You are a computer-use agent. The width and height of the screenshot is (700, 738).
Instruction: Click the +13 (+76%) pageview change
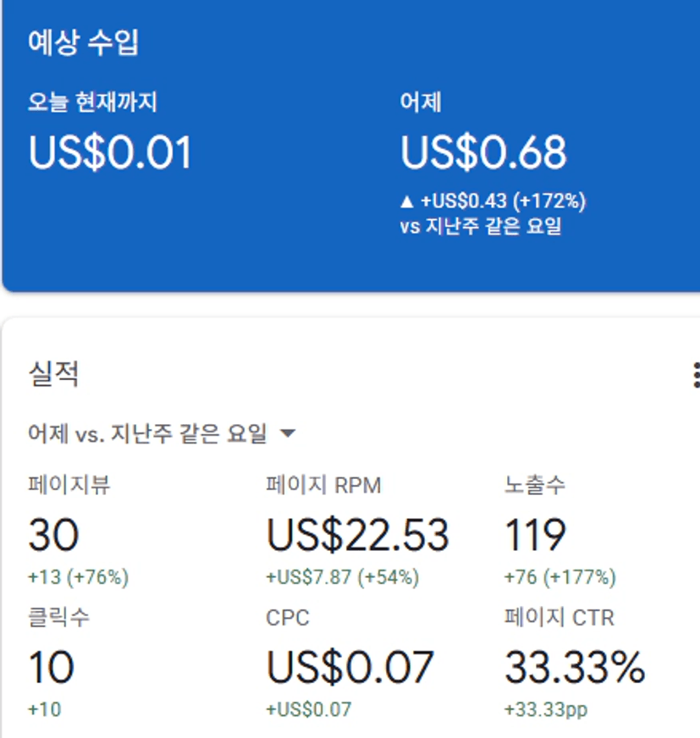78,577
